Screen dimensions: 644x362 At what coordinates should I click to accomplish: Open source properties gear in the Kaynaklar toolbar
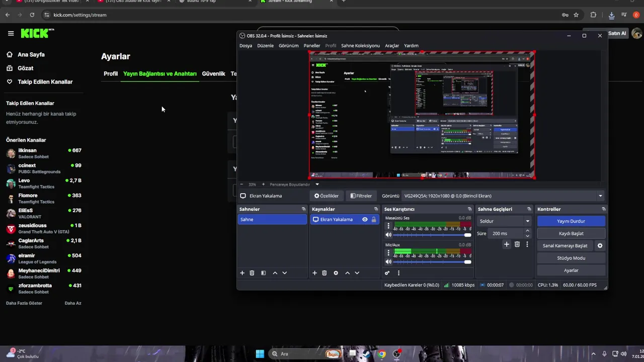pos(336,273)
